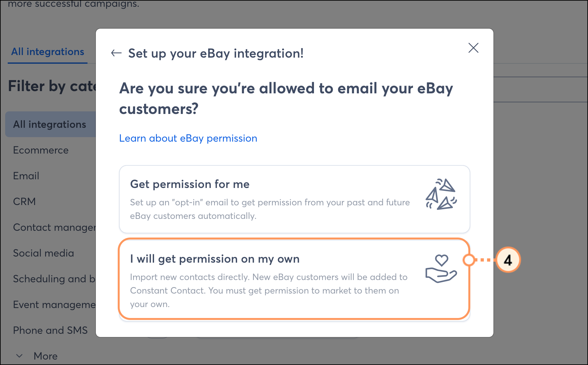Screen dimensions: 588x365
Task: Select All integrations category filter
Action: pos(51,124)
